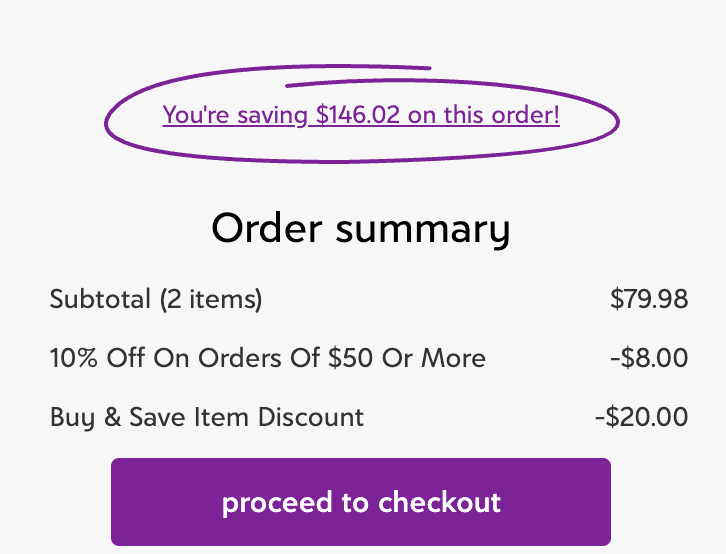Click the "You're saving $146.02" link
Screen dimensions: 726x554
click(x=360, y=115)
